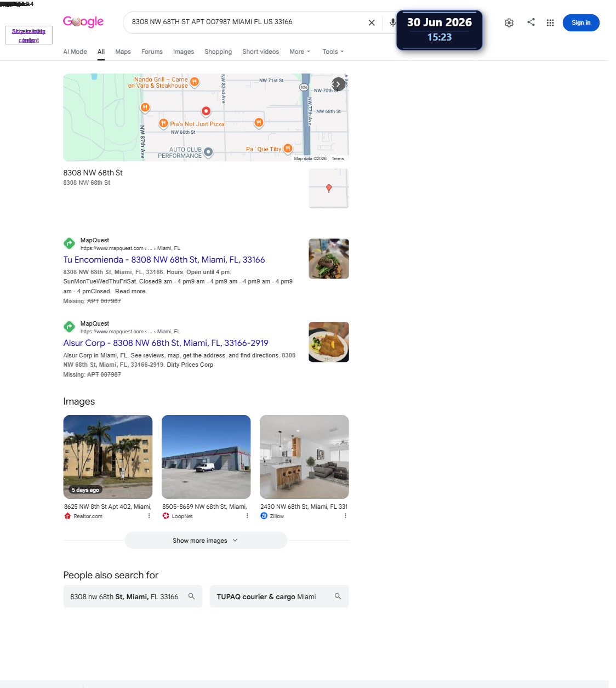Switch to AI Mode tab
Screen dimensions: 616x688
pos(75,52)
